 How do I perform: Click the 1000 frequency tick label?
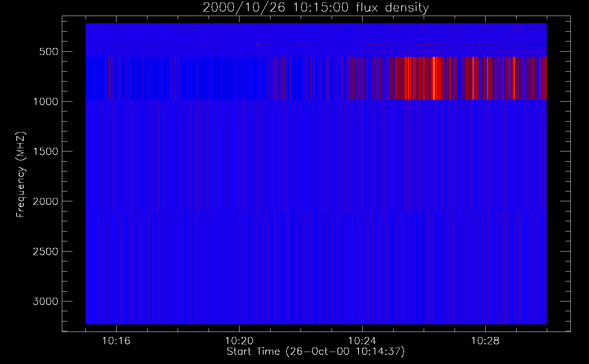click(x=46, y=102)
